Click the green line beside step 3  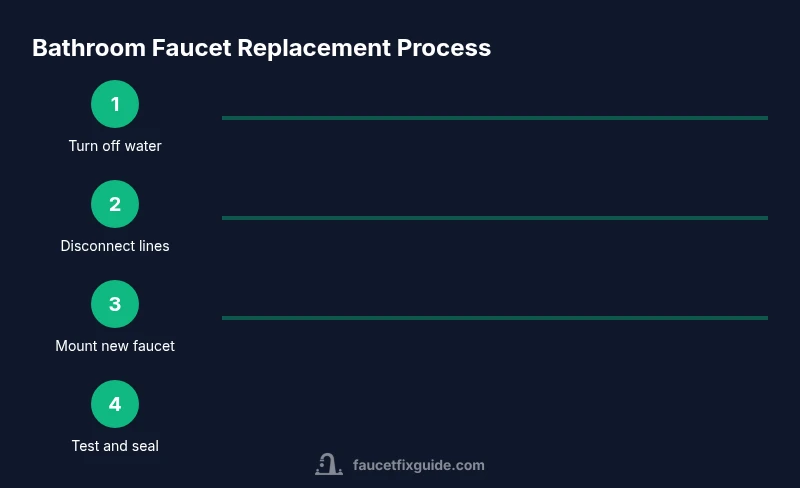[494, 318]
